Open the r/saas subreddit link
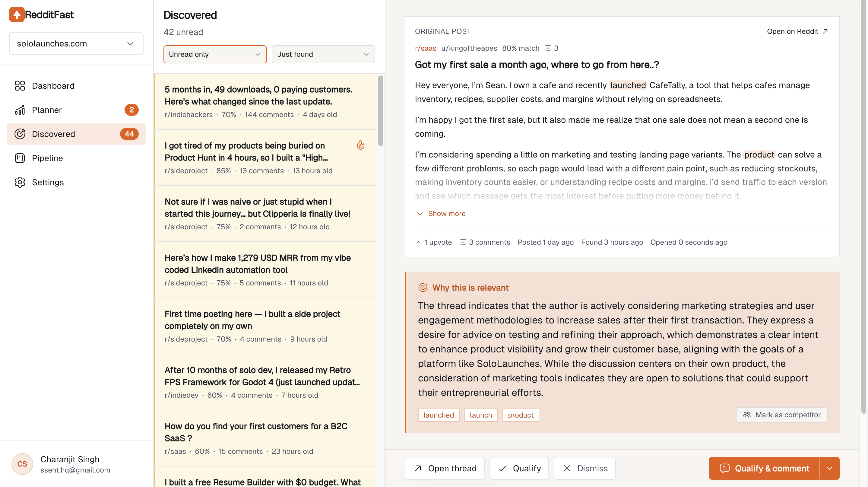Image resolution: width=868 pixels, height=487 pixels. tap(425, 48)
